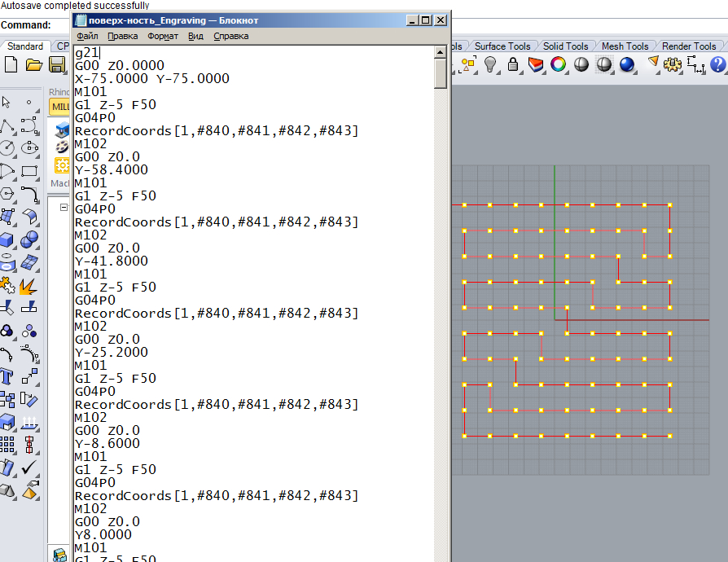Switch to the Mesh Tools tab
This screenshot has width=728, height=562.
(625, 46)
